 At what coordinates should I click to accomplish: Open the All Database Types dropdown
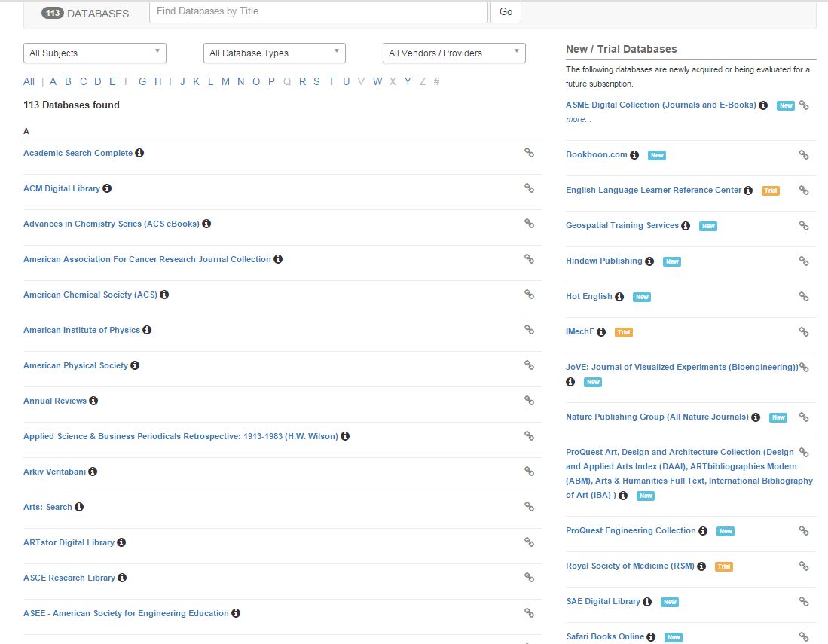[x=274, y=53]
